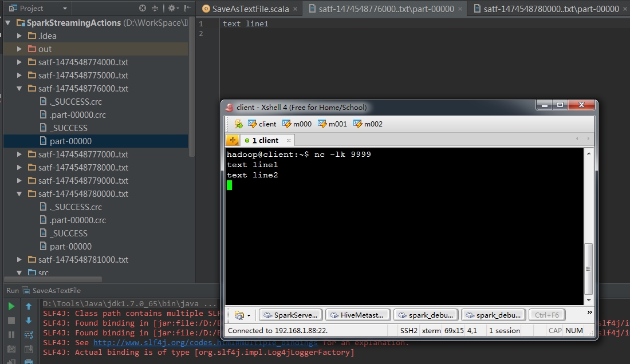
Task: Stop the running process in Run panel
Action: 11,321
